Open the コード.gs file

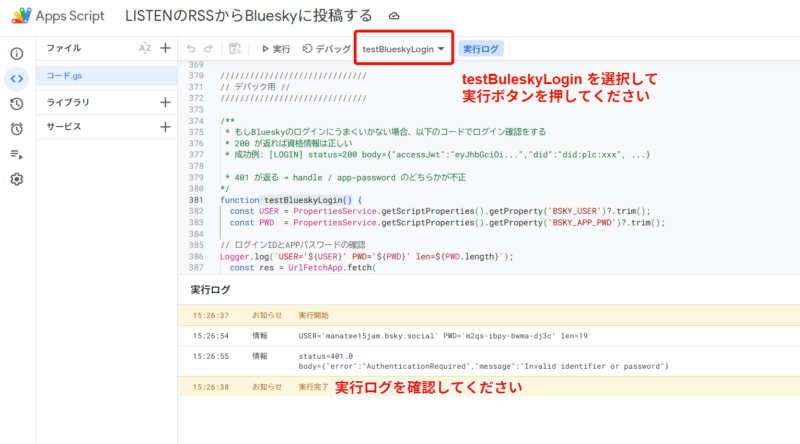pos(107,76)
